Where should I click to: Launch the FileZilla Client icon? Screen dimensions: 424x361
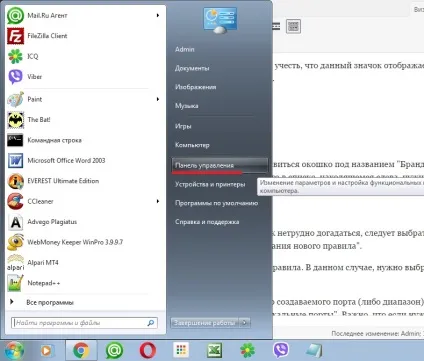click(15, 36)
